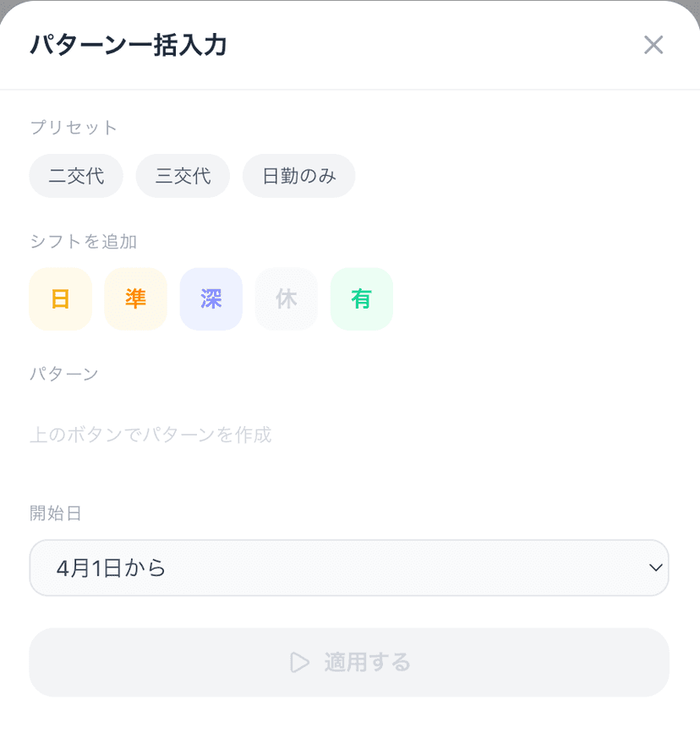Click the プリセット section label
The image size is (700, 733).
pyautogui.click(x=74, y=127)
